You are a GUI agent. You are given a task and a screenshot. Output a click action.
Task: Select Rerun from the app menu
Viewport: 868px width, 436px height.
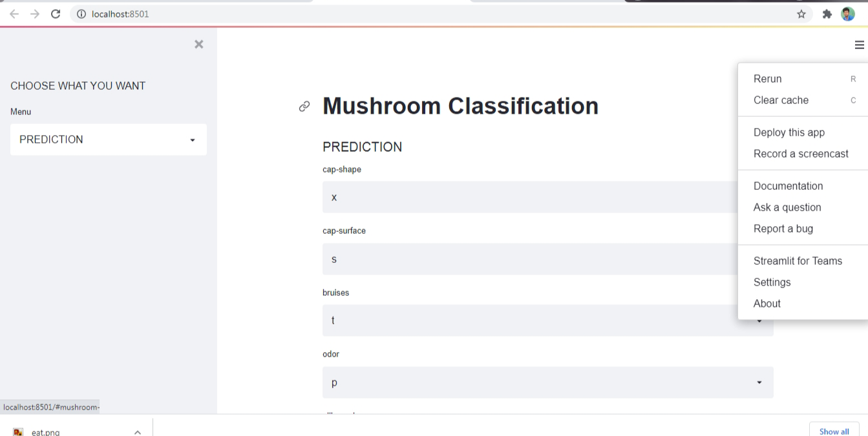[767, 78]
